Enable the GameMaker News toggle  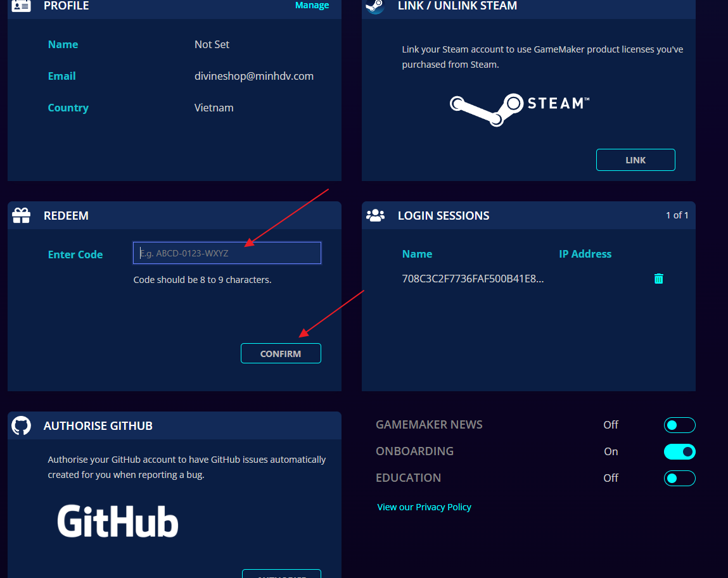pos(679,425)
